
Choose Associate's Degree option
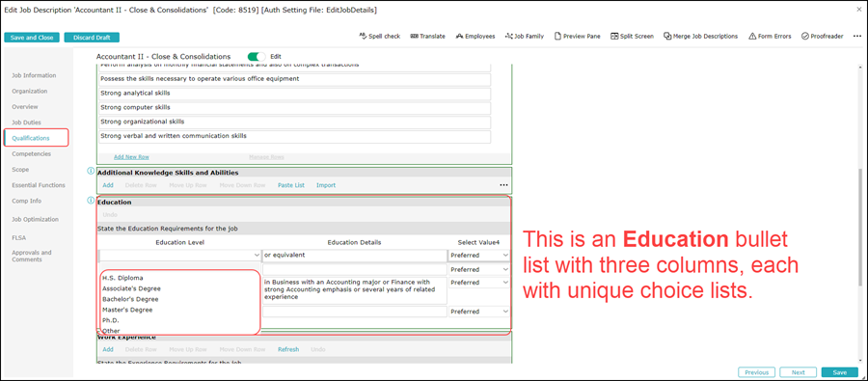pyautogui.click(x=132, y=288)
